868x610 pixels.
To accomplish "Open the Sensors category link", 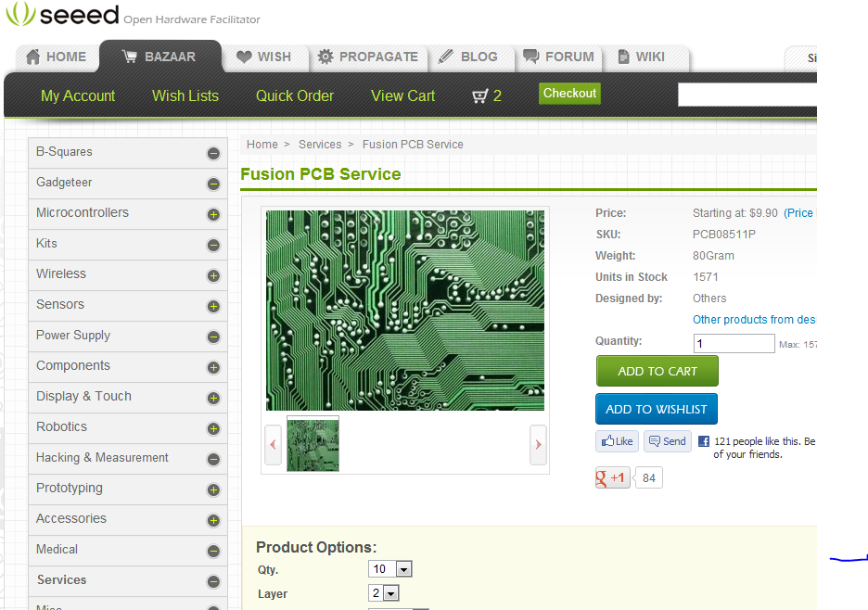I will point(60,304).
